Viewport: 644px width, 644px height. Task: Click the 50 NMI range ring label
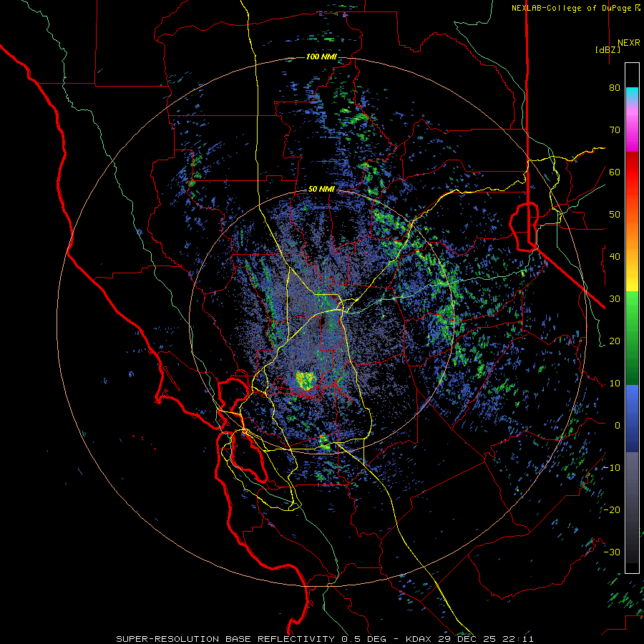pos(321,190)
